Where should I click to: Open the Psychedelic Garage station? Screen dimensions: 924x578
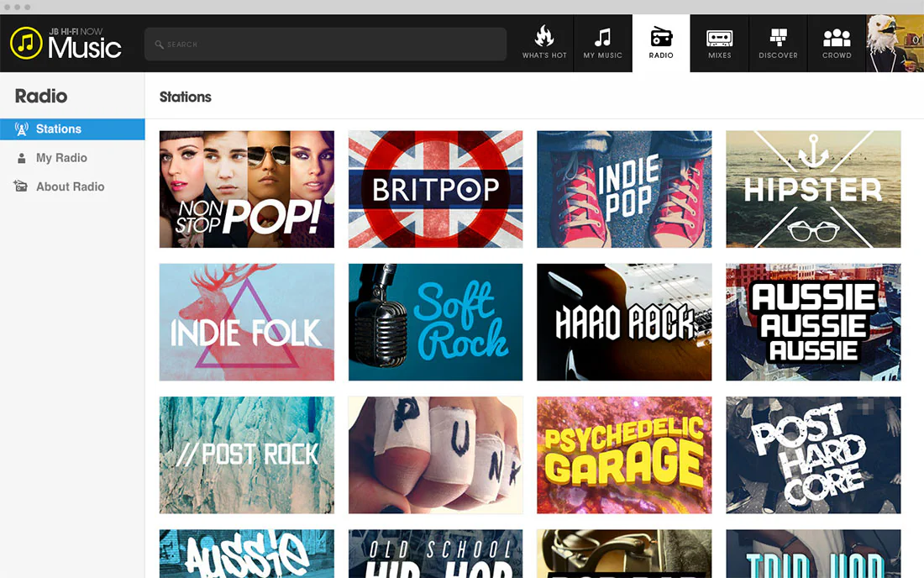tap(624, 455)
